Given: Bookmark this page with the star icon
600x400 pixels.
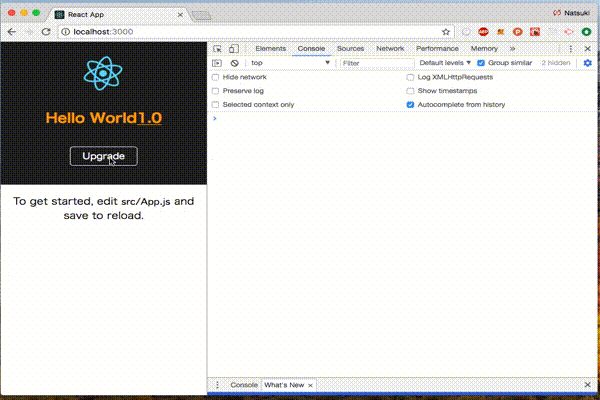Looking at the screenshot, I should (x=446, y=32).
